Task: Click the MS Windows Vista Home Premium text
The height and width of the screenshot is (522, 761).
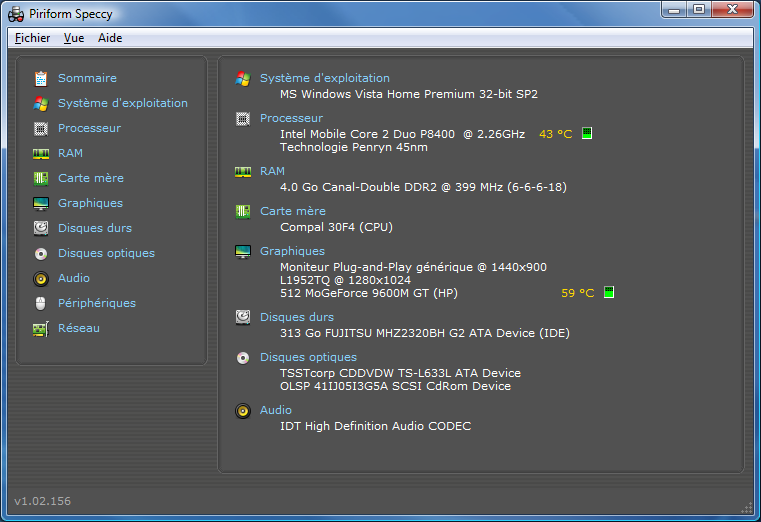Action: 409,94
